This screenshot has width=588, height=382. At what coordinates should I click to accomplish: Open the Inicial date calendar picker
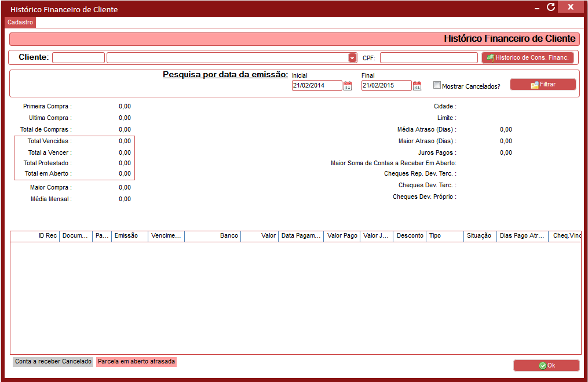pos(348,86)
